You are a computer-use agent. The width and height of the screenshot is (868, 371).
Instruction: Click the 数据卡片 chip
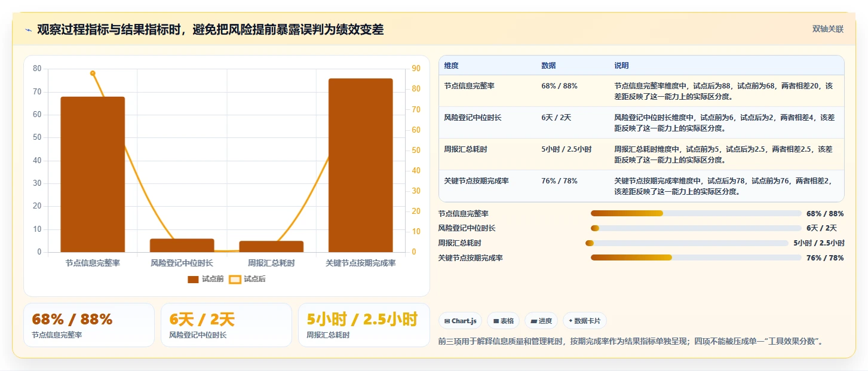pos(585,321)
